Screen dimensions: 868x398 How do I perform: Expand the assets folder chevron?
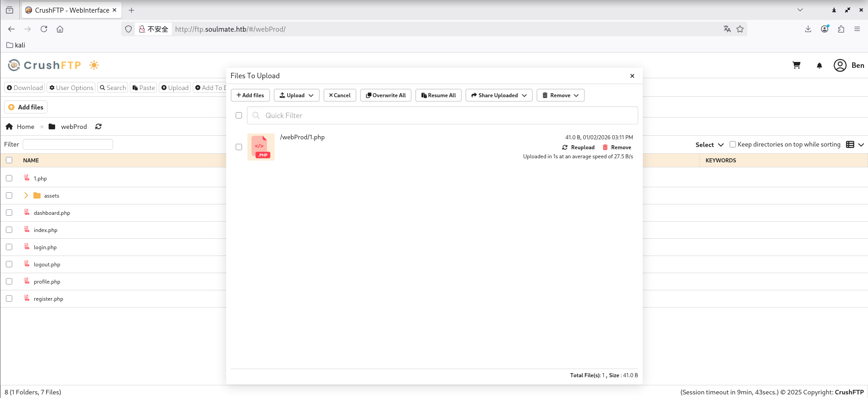pos(26,195)
